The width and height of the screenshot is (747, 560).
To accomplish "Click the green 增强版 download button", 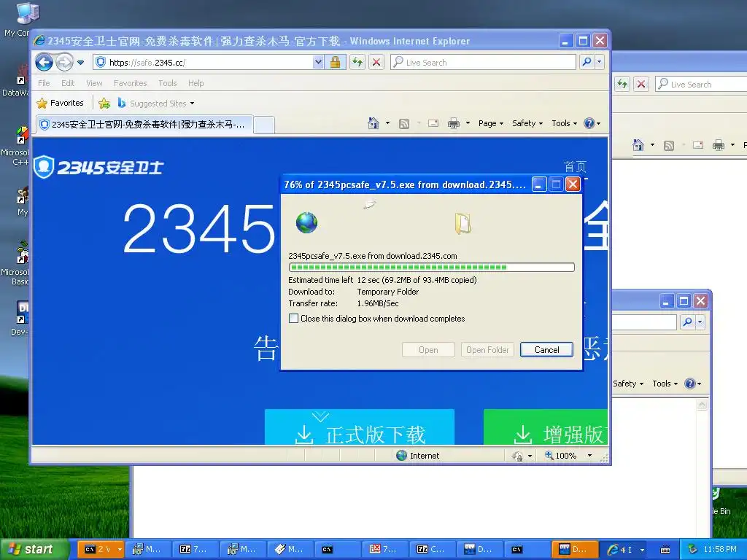I will (x=546, y=427).
